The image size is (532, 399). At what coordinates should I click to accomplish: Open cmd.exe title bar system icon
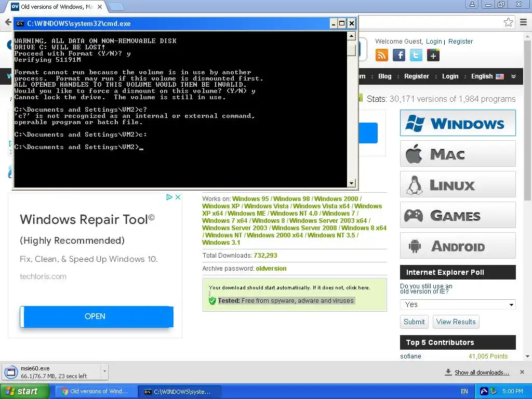[x=20, y=23]
